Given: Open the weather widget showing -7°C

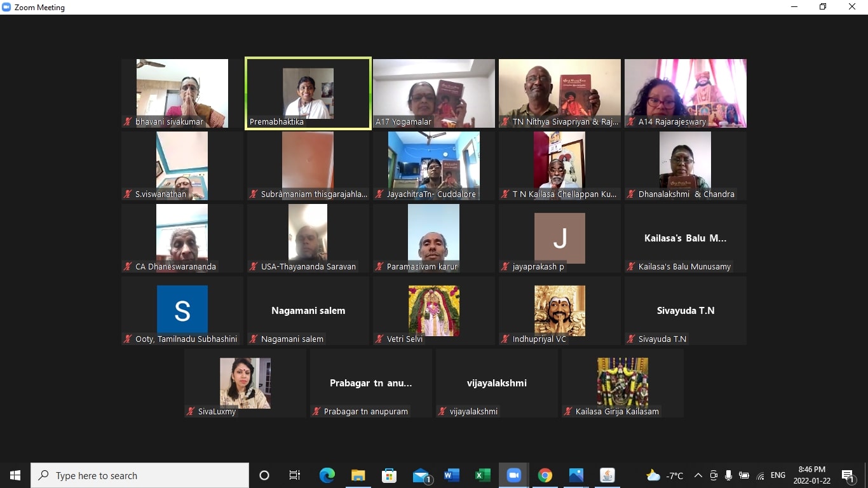Looking at the screenshot, I should tap(665, 475).
